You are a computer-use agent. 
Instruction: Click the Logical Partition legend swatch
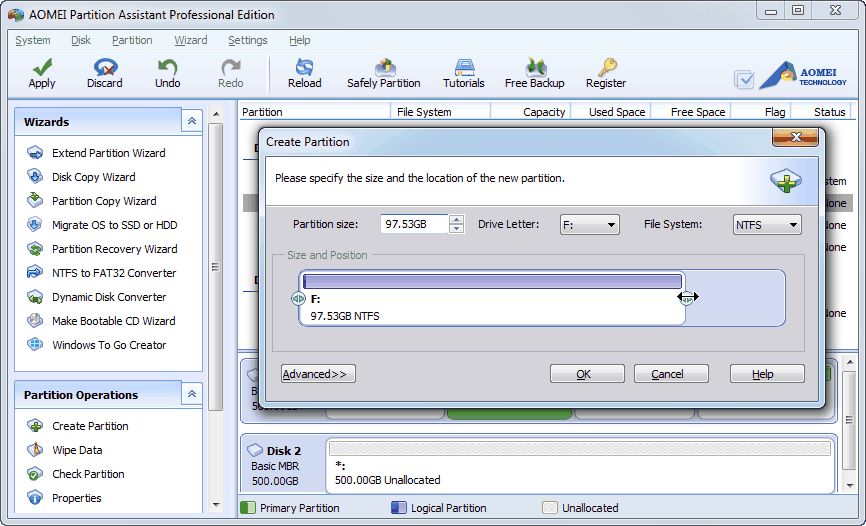(x=398, y=508)
